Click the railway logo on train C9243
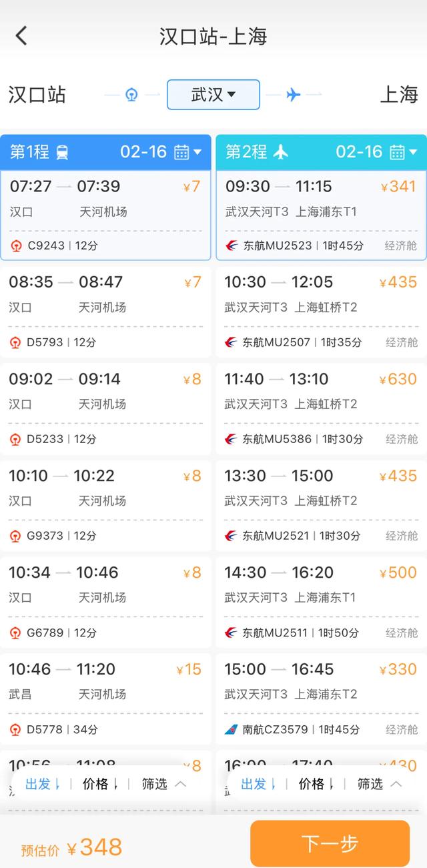The width and height of the screenshot is (427, 868). [18, 246]
